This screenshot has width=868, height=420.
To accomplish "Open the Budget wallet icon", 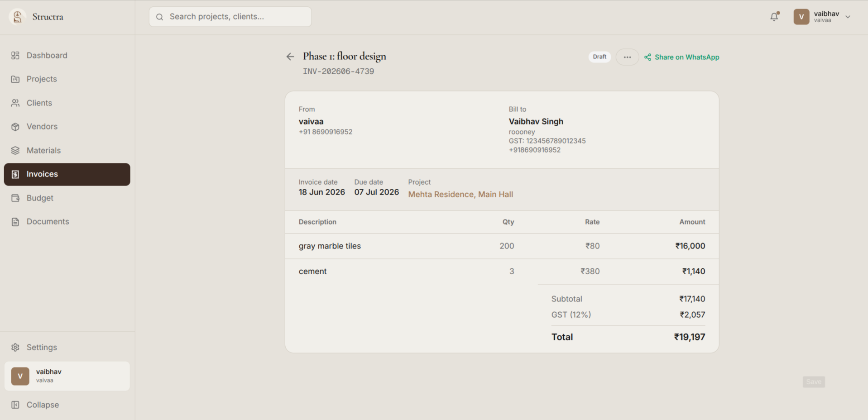I will 15,198.
